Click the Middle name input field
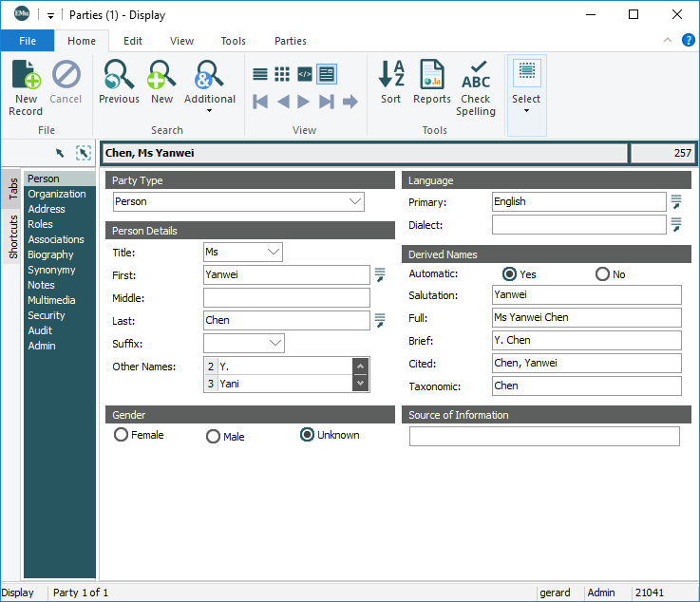Screen dimensions: 700x602 pyautogui.click(x=286, y=298)
